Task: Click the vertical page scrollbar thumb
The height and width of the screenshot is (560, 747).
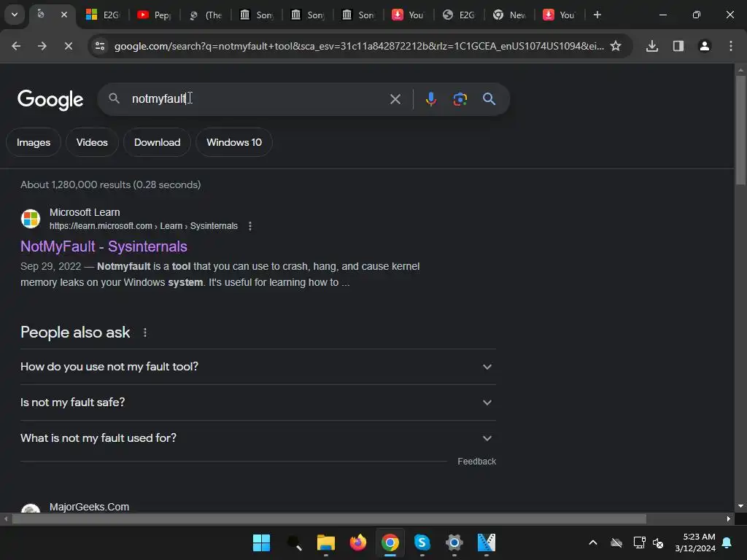Action: [x=740, y=130]
